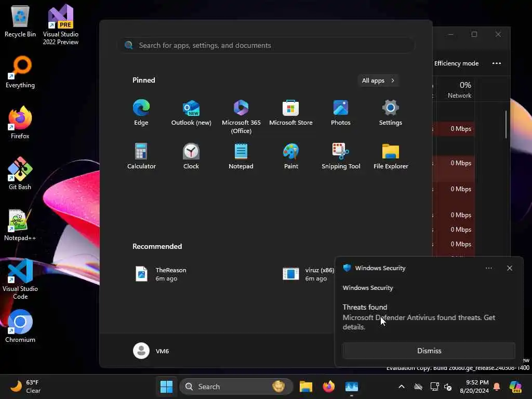Open File Explorer from taskbar

(305, 387)
